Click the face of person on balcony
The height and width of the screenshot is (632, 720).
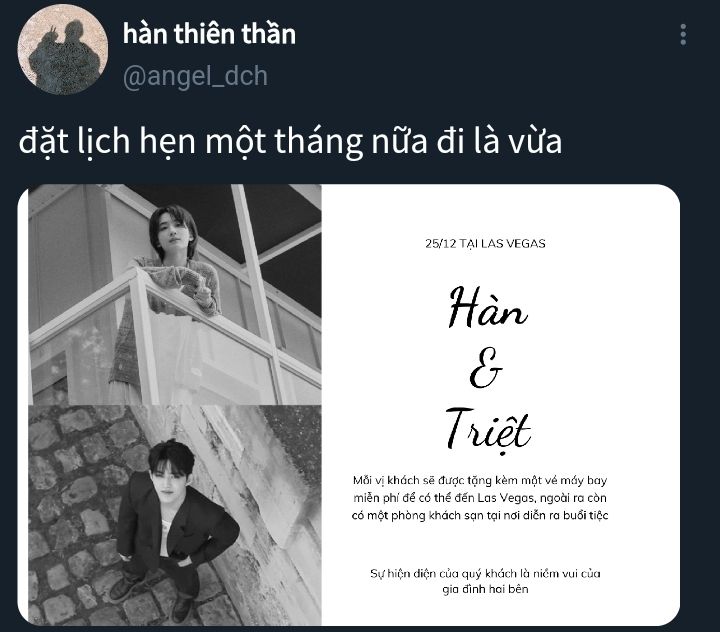(174, 234)
